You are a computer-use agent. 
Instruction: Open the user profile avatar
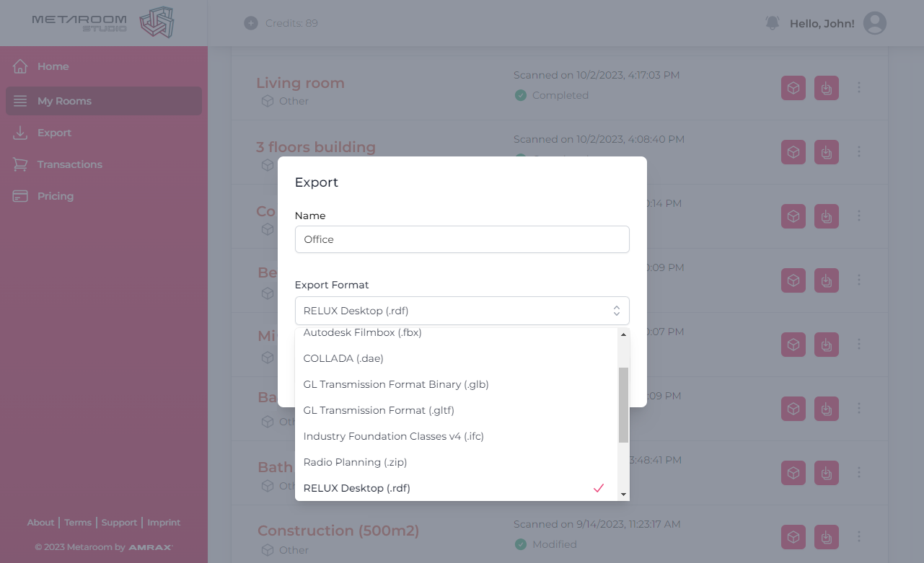click(x=874, y=22)
